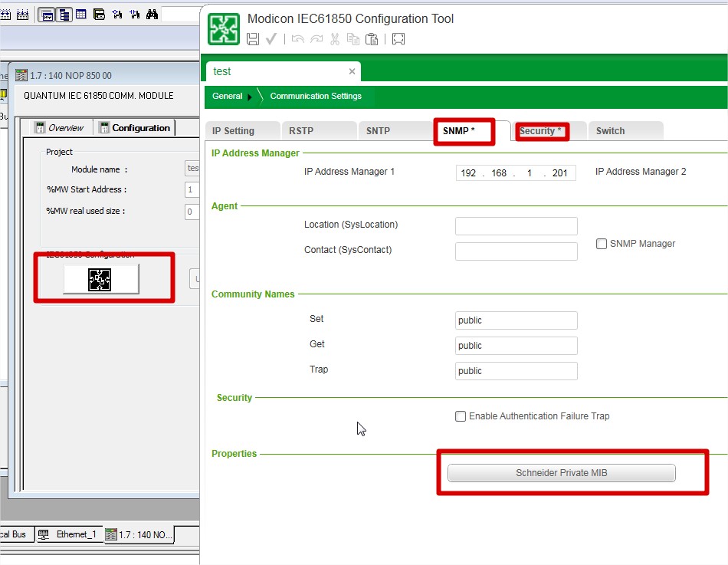
Task: Click the Agent section heading
Action: coord(225,205)
